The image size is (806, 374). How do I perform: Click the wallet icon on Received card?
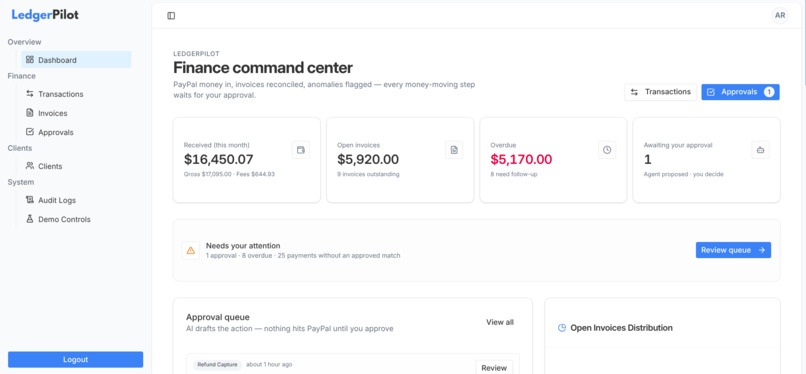coord(301,150)
